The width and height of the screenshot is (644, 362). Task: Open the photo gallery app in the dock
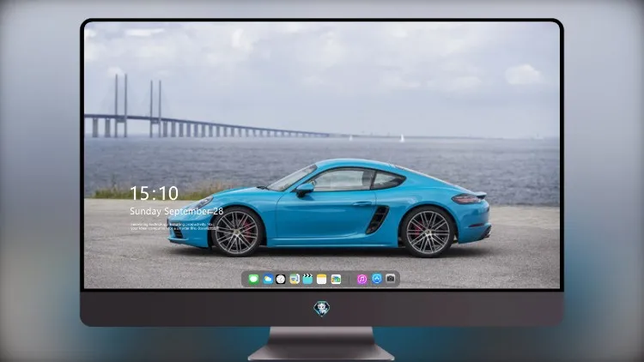[336, 279]
